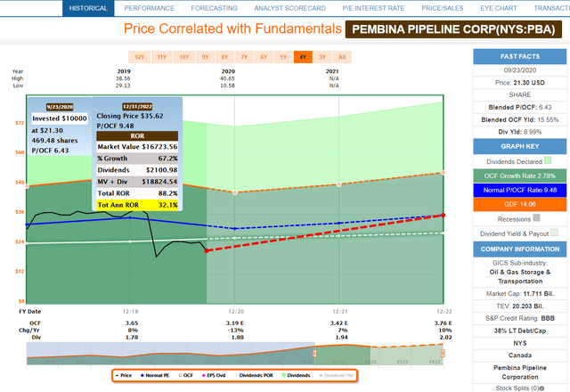Screen dimensions: 570x392
Task: Click 3.19 E OCF estimate for 12/20
Action: pos(234,323)
